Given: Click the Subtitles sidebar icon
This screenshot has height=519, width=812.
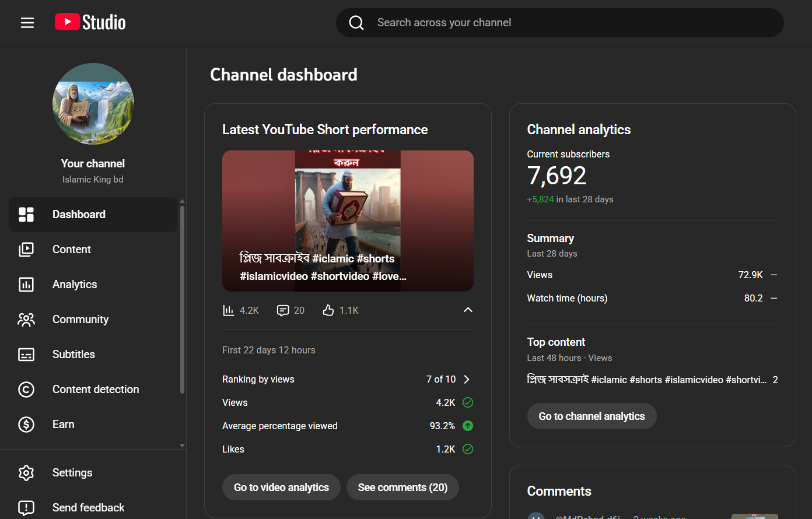Looking at the screenshot, I should [26, 355].
